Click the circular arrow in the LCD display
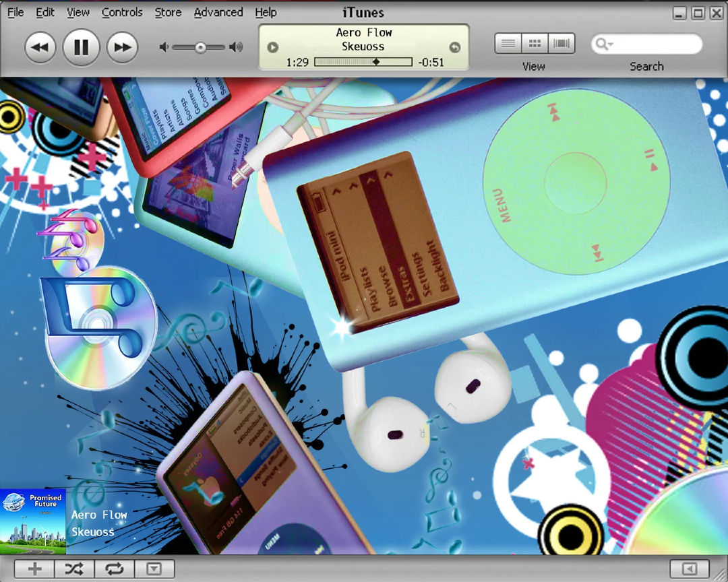This screenshot has width=728, height=582. [454, 46]
